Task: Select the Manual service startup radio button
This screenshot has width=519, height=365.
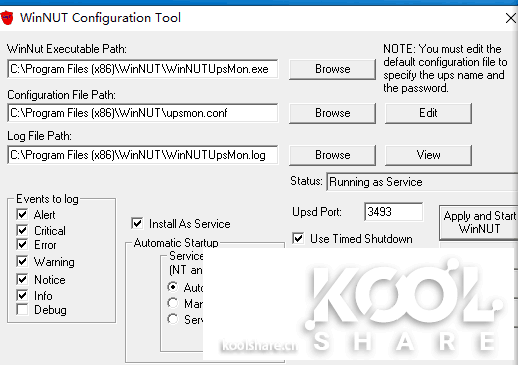Action: (x=173, y=303)
